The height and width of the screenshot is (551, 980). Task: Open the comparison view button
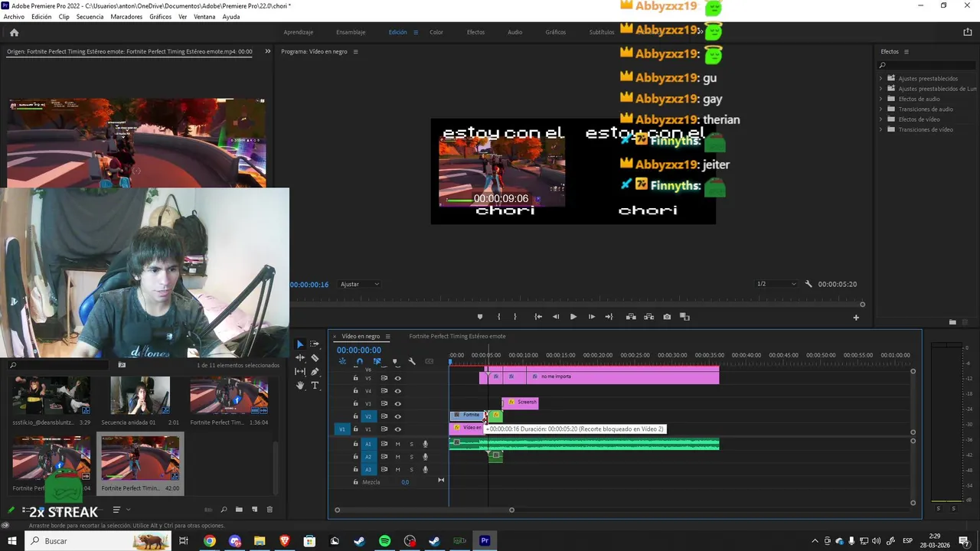[x=685, y=317]
